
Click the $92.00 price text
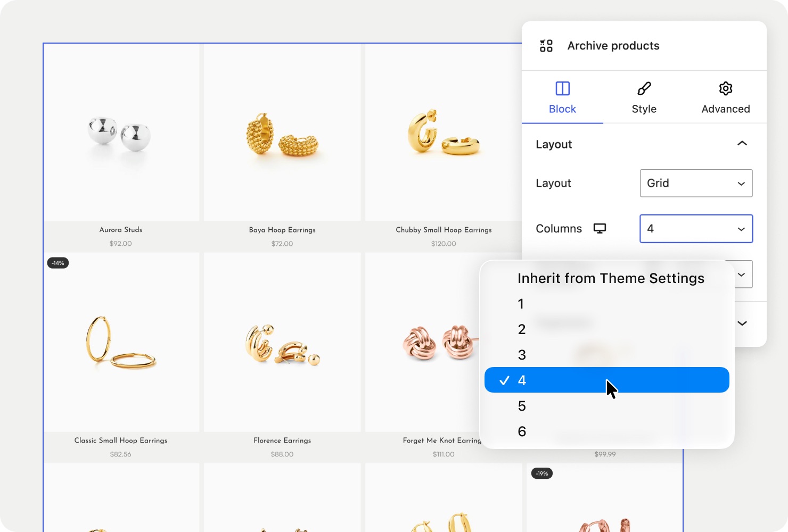coord(121,244)
